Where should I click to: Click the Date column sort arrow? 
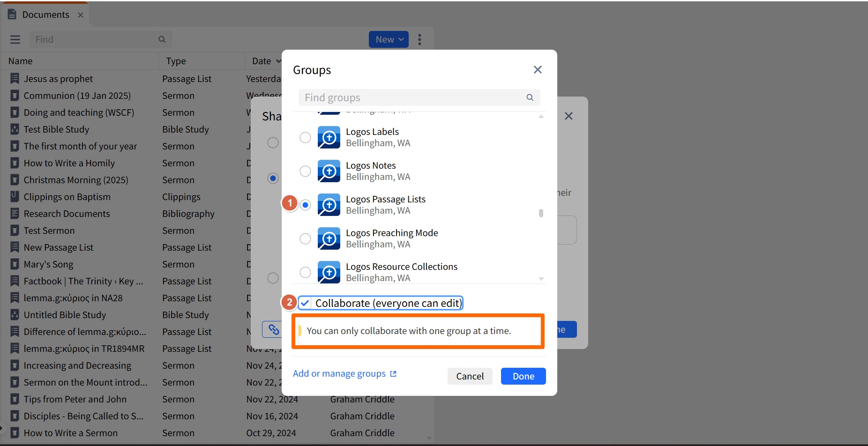click(x=278, y=61)
